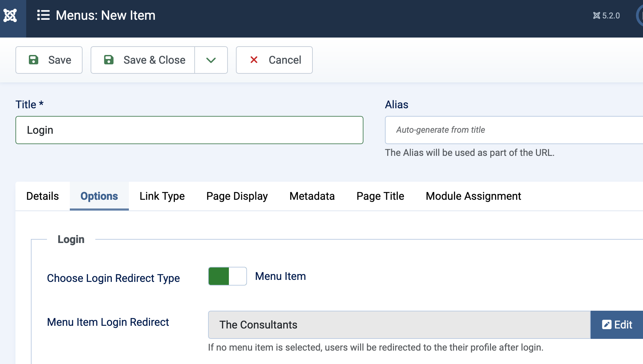The width and height of the screenshot is (643, 364).
Task: Go to the Module Assignment tab
Action: pyautogui.click(x=473, y=196)
